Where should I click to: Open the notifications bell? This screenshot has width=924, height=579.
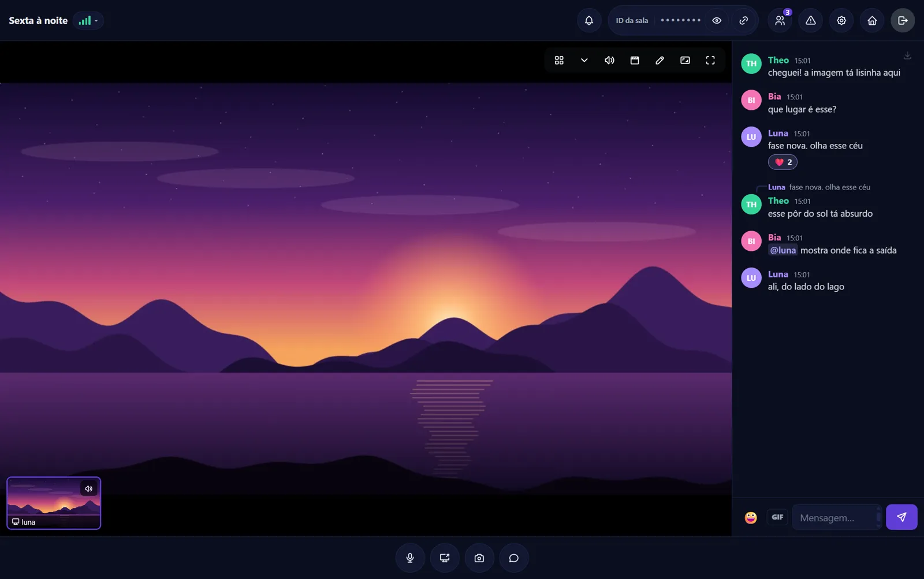(589, 21)
